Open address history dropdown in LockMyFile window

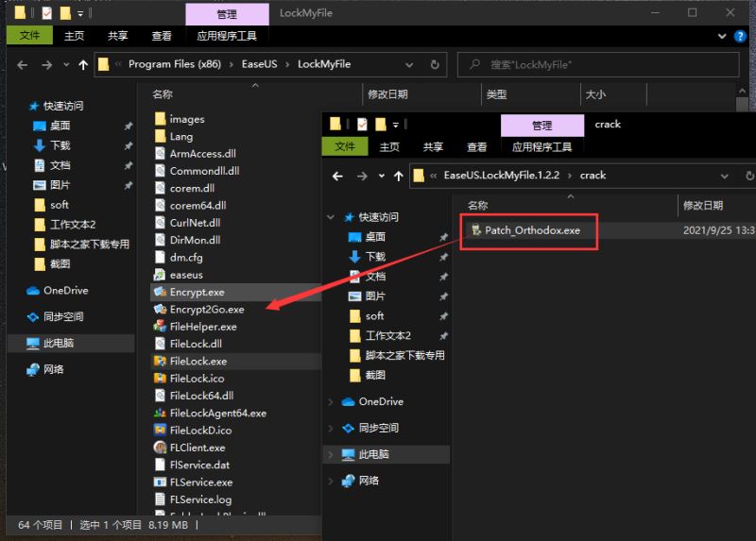(x=409, y=64)
